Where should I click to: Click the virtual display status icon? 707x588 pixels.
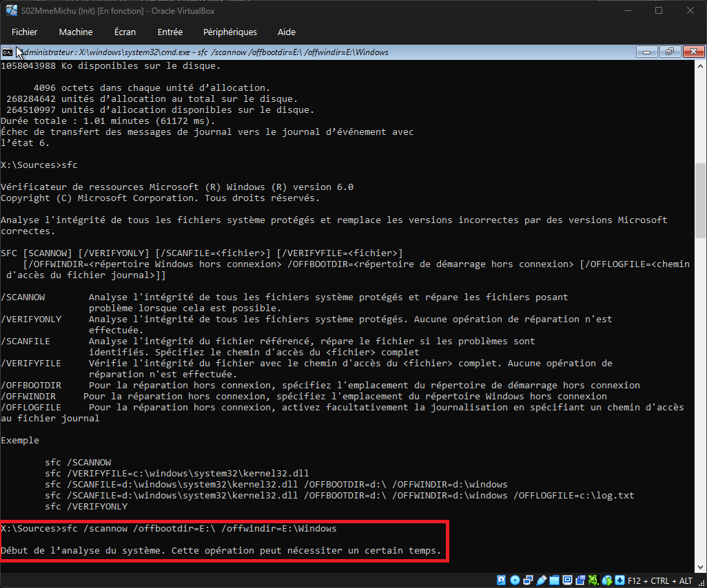(568, 580)
